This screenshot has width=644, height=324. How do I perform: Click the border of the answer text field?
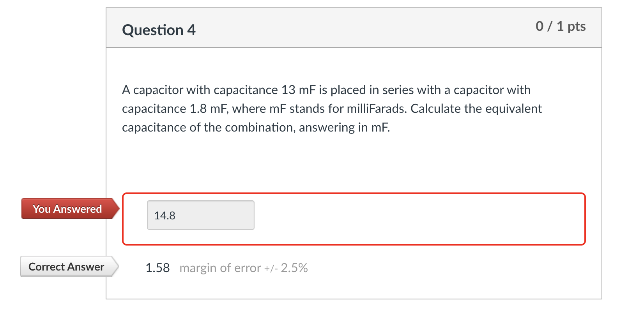coord(200,201)
